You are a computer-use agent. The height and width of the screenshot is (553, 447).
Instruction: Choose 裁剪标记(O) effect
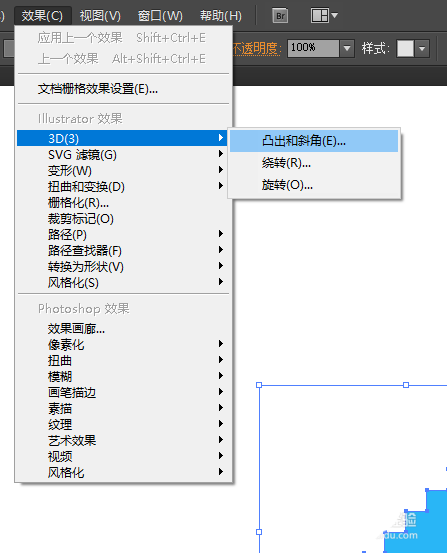click(x=123, y=219)
